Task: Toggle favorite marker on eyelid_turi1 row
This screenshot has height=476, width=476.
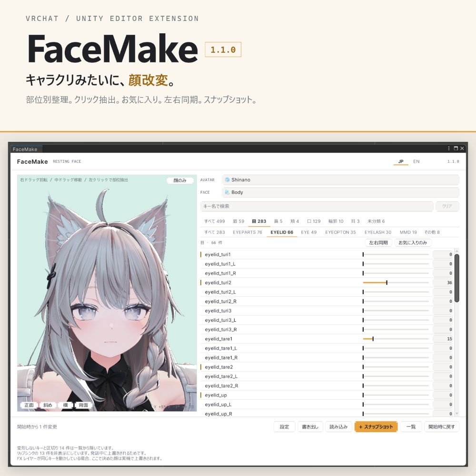Action: click(x=201, y=254)
